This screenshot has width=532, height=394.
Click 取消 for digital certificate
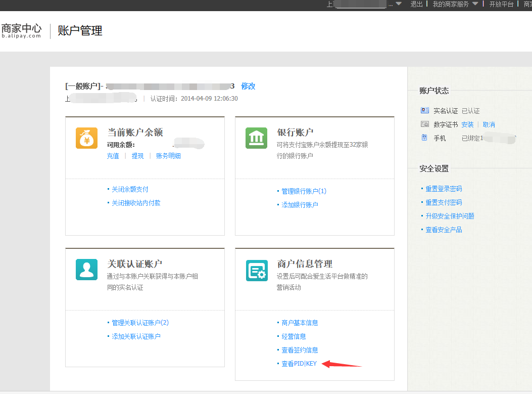point(489,124)
